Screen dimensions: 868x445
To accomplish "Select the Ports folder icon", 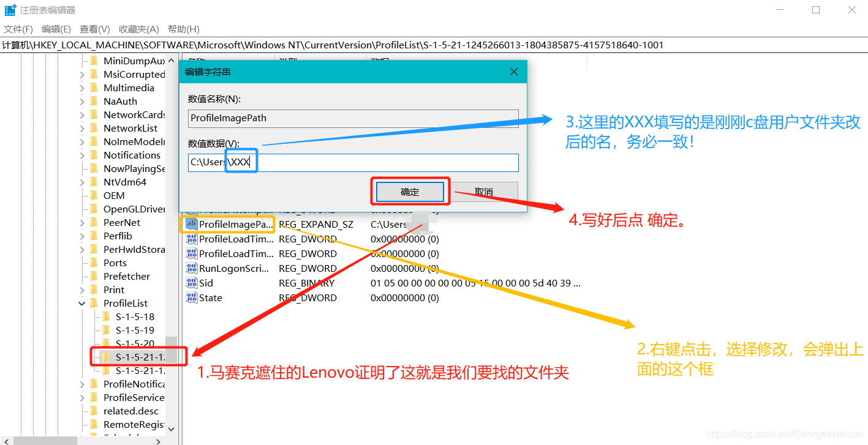I will 94,263.
